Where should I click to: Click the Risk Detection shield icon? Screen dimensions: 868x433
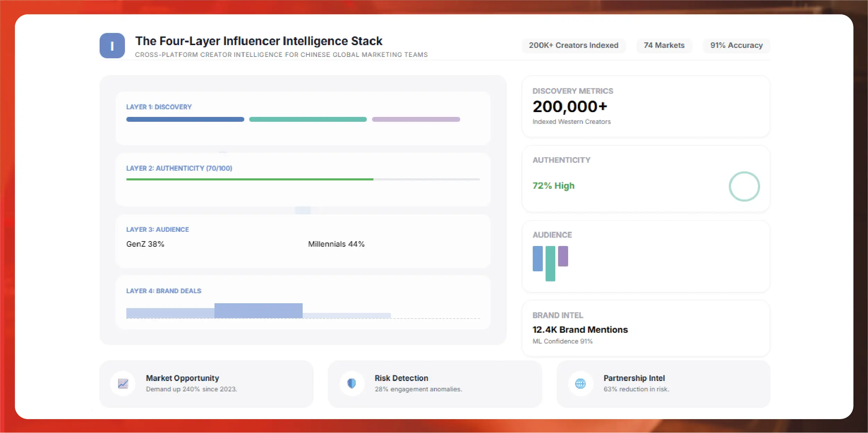[352, 383]
